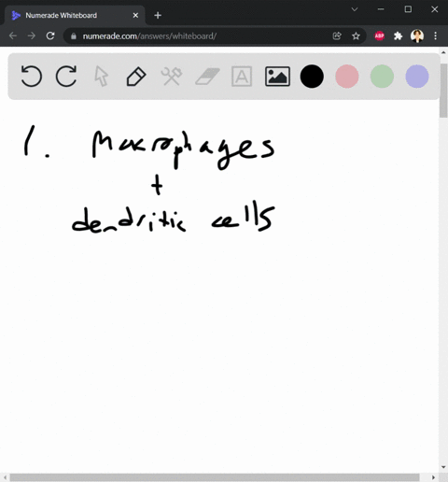Open the ABP adblock extension

pyautogui.click(x=379, y=36)
